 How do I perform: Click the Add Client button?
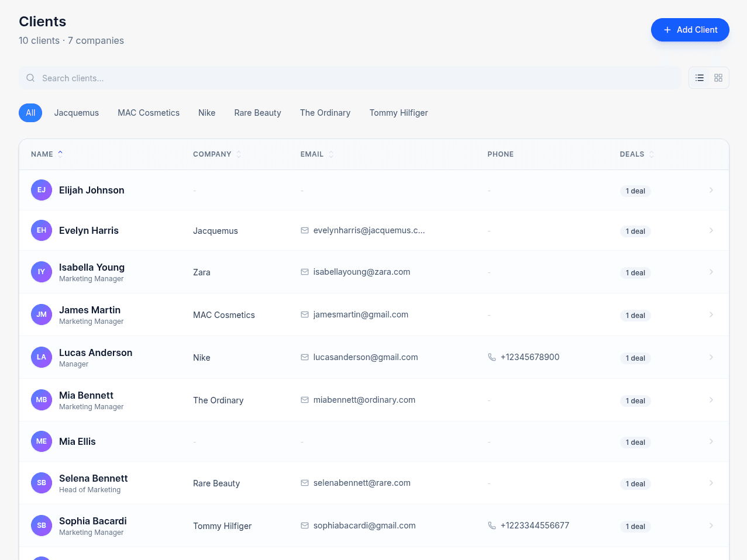(690, 30)
